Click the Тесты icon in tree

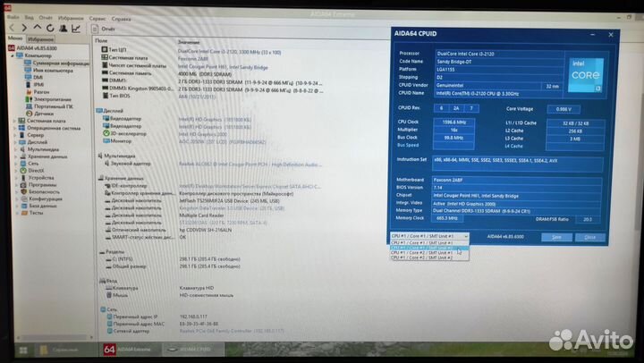(x=24, y=213)
